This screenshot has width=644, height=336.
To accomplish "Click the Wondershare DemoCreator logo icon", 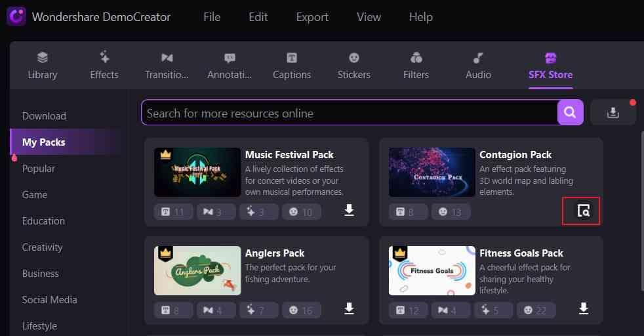I will (16, 16).
